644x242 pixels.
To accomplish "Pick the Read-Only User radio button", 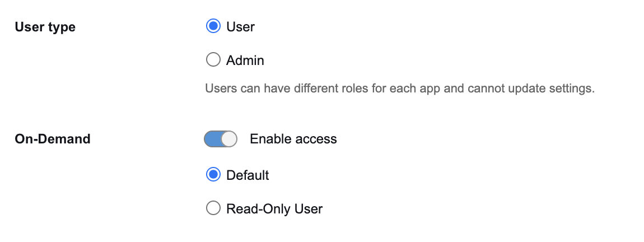I will click(x=213, y=209).
